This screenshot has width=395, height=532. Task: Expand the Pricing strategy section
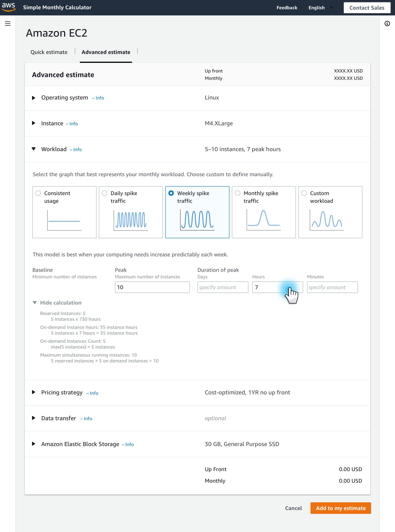(34, 392)
